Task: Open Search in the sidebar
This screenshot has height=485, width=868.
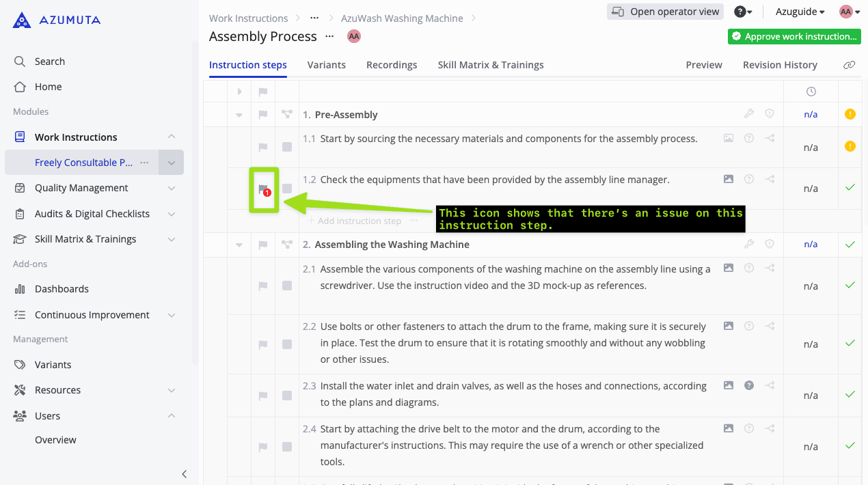Action: [48, 61]
